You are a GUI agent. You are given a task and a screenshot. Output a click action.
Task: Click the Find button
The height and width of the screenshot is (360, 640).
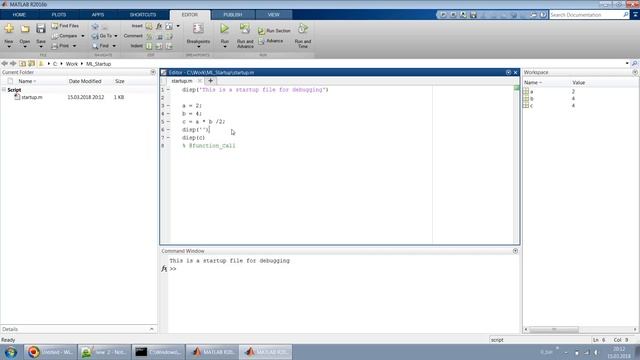pyautogui.click(x=101, y=46)
